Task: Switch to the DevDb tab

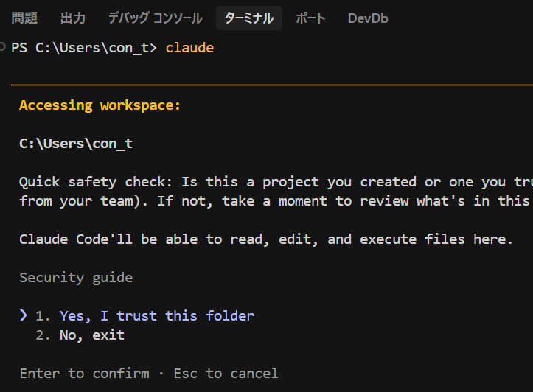Action: tap(368, 18)
